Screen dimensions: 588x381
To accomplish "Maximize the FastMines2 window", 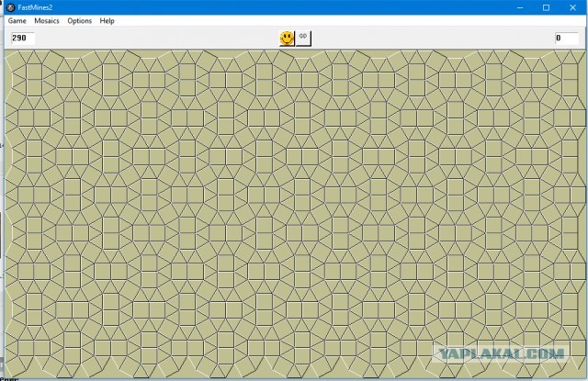I will 546,7.
